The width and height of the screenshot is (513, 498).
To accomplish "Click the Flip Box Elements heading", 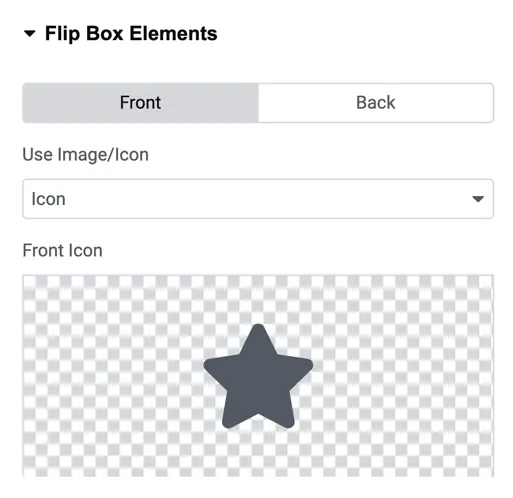I will pos(131,33).
